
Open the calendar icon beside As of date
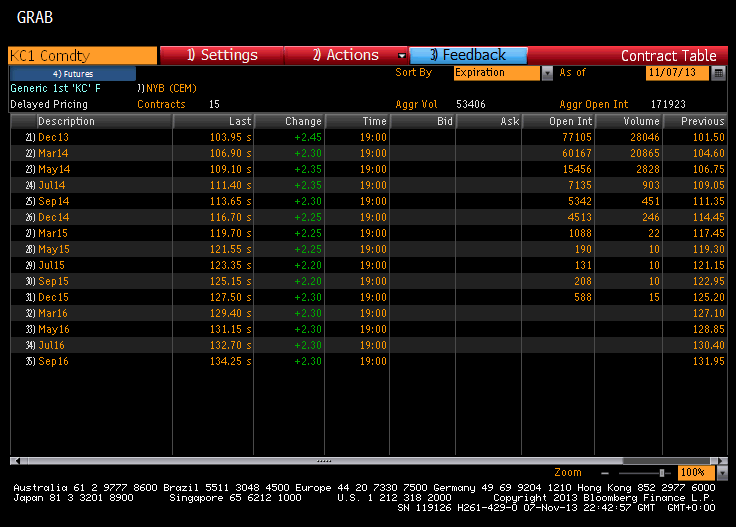click(718, 73)
